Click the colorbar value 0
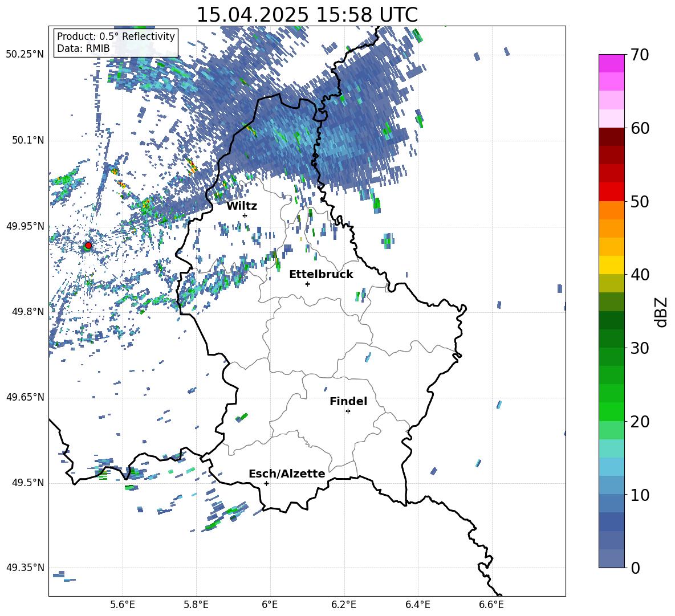This screenshot has height=616, width=675. click(x=635, y=568)
